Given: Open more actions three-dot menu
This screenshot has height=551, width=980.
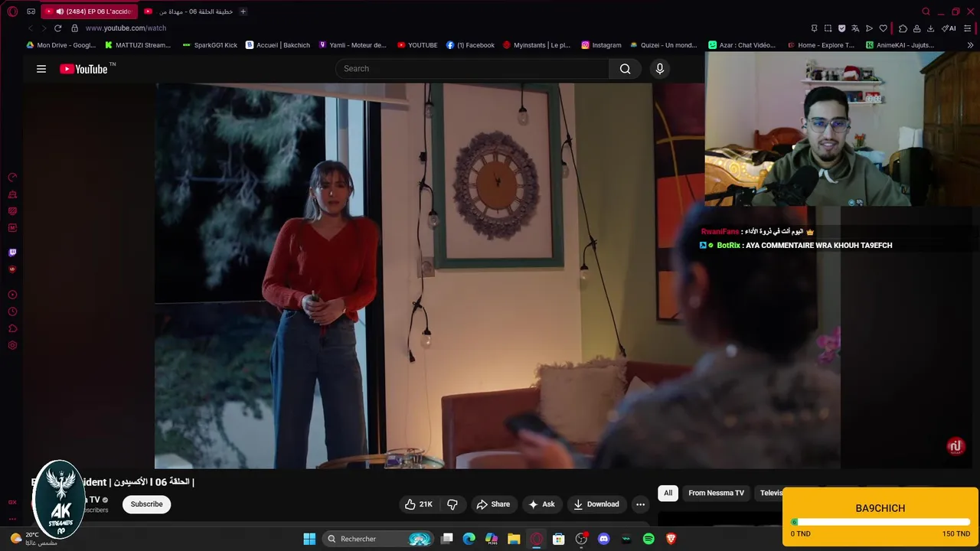Looking at the screenshot, I should [x=640, y=504].
